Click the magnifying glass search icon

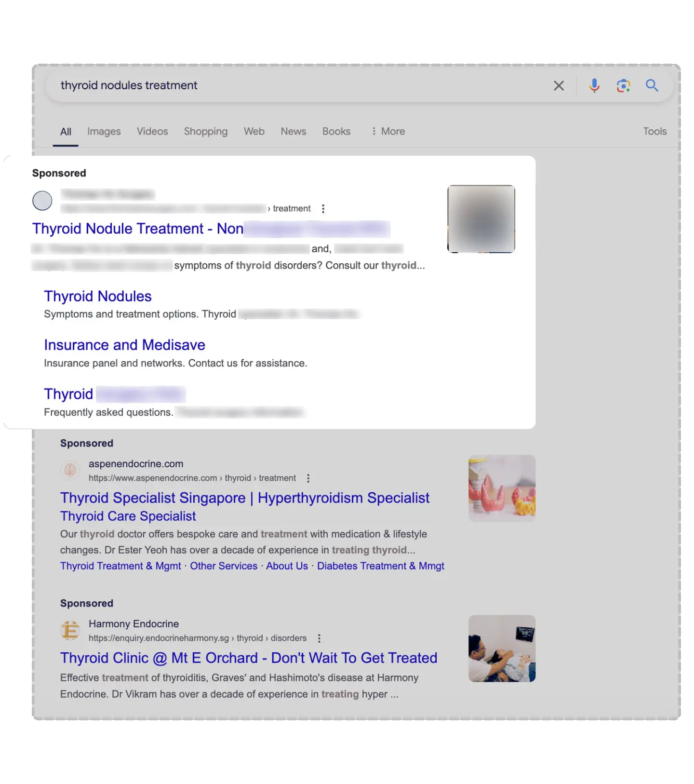(652, 86)
